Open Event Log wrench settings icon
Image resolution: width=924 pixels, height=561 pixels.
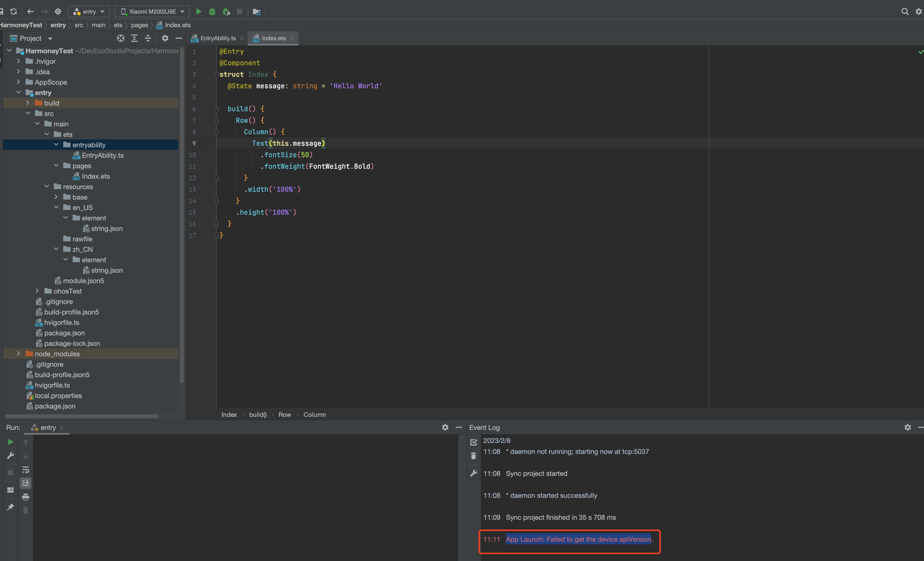coord(473,473)
